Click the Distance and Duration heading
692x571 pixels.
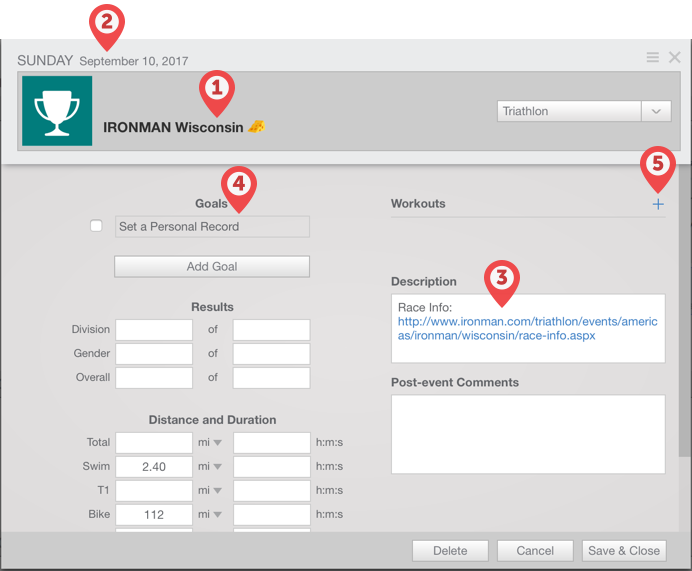pyautogui.click(x=212, y=420)
